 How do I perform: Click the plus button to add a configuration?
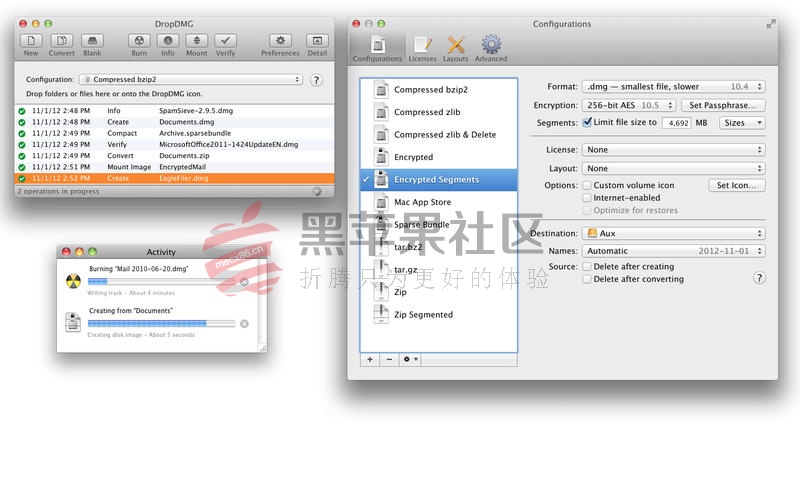370,360
